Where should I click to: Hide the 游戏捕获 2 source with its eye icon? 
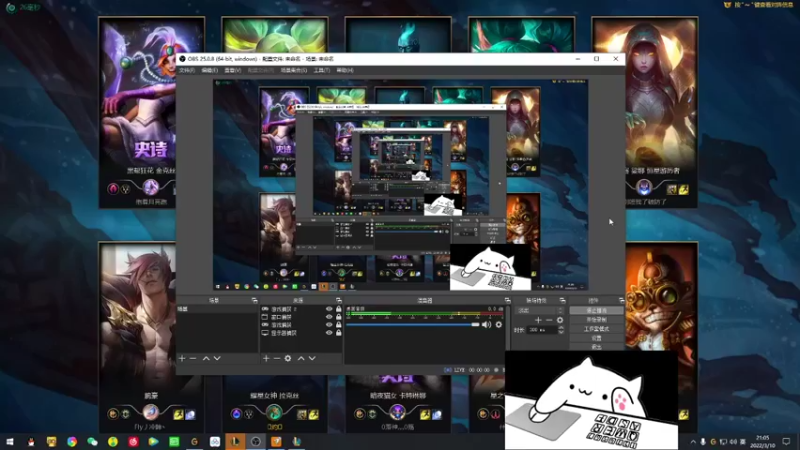coord(329,309)
